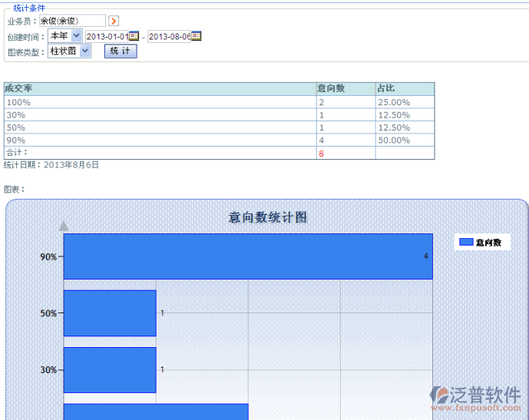Image resolution: width=529 pixels, height=420 pixels.
Task: Click the count 2 in 100% row
Action: (x=321, y=102)
